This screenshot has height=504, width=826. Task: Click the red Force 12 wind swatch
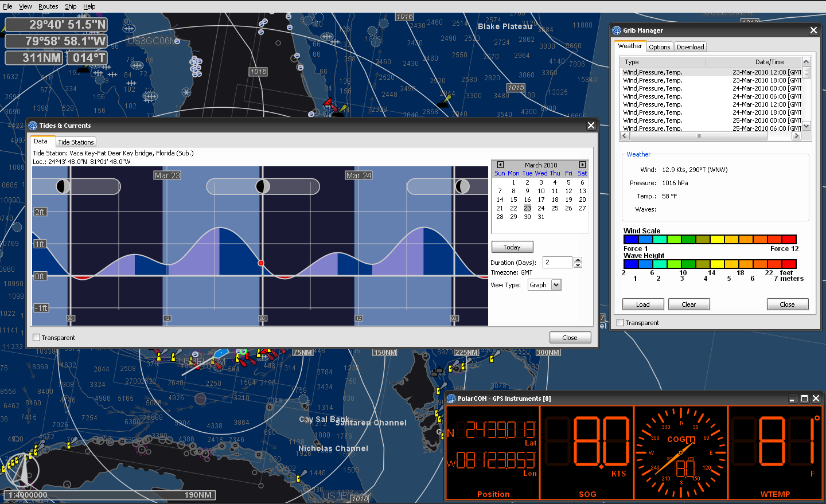[x=789, y=240]
